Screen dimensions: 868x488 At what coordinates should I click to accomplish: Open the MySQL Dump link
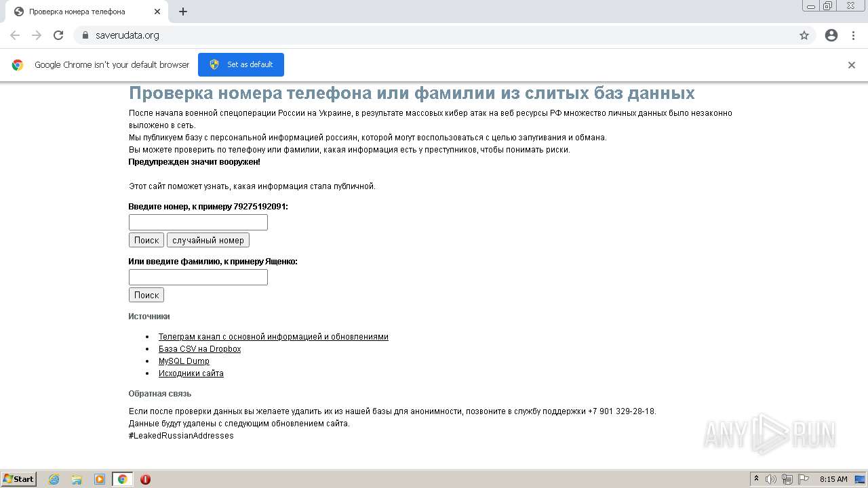tap(184, 361)
